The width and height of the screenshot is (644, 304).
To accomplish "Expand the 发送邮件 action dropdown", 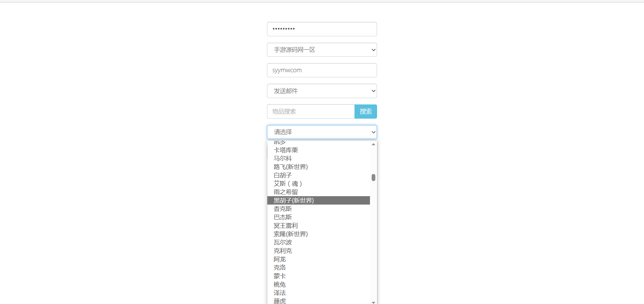I will 322,91.
